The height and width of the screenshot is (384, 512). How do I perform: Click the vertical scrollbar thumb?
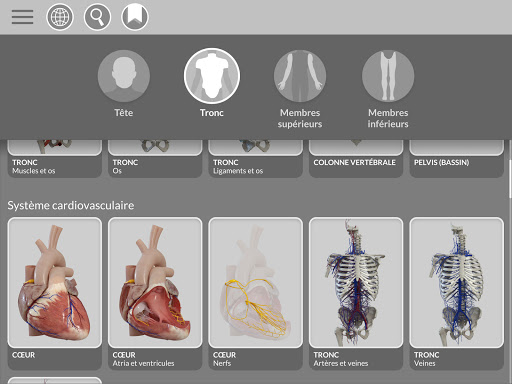click(510, 178)
